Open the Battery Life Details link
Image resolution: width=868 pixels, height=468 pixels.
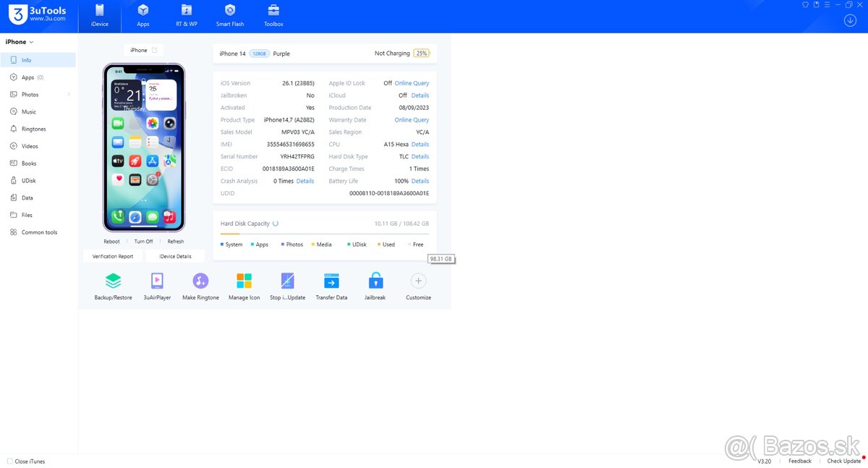[420, 181]
